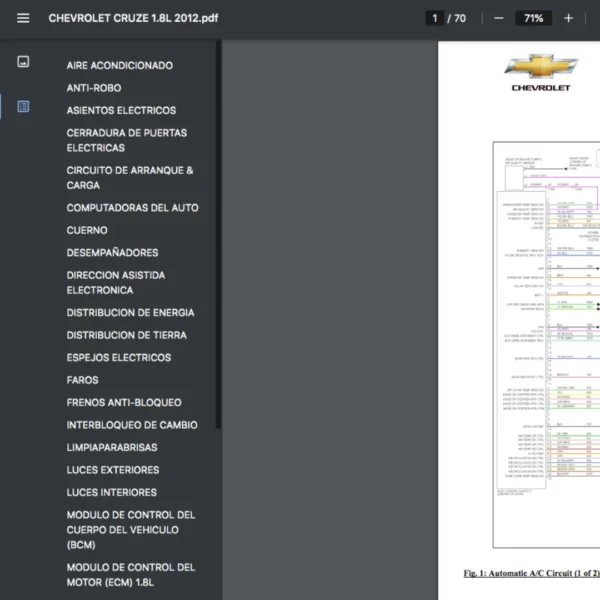Select DISTRIBUCION DE ENERGIA outline item
Screen dimensions: 600x600
(x=130, y=313)
